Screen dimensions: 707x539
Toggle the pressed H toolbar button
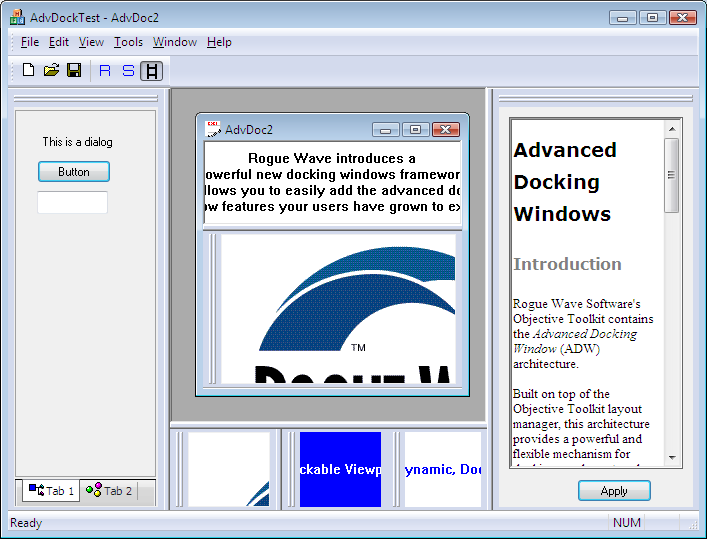151,70
